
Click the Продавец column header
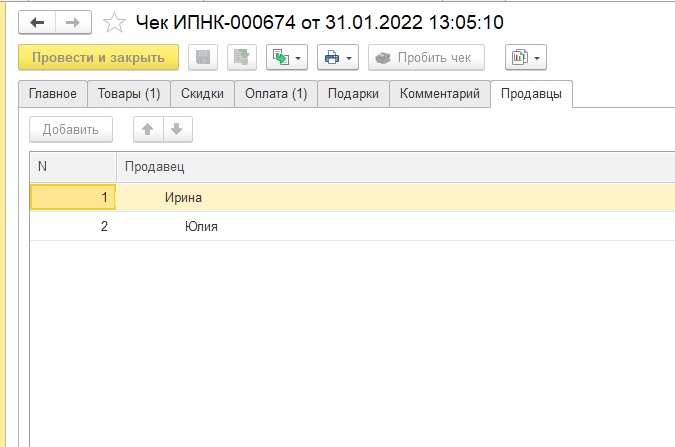click(x=155, y=166)
